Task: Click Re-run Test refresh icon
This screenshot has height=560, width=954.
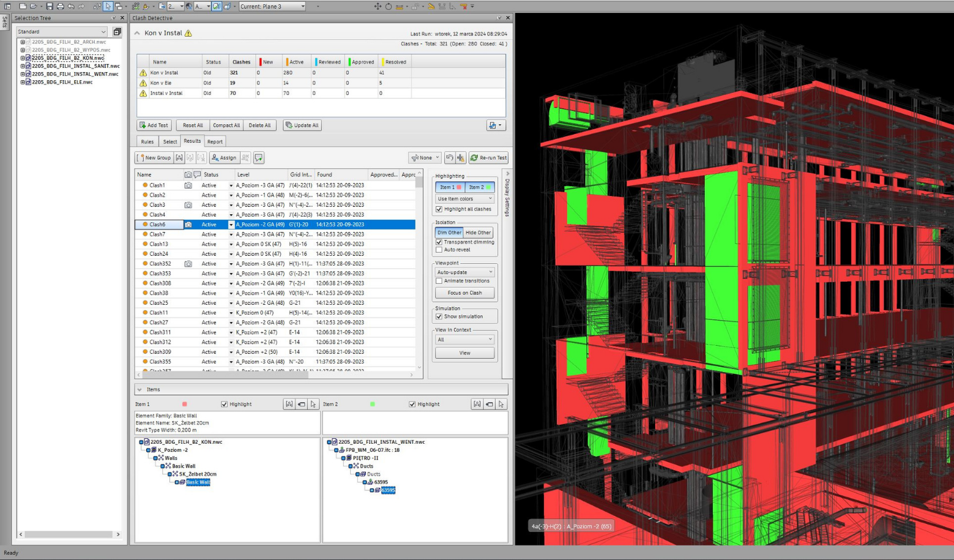Action: click(x=474, y=158)
